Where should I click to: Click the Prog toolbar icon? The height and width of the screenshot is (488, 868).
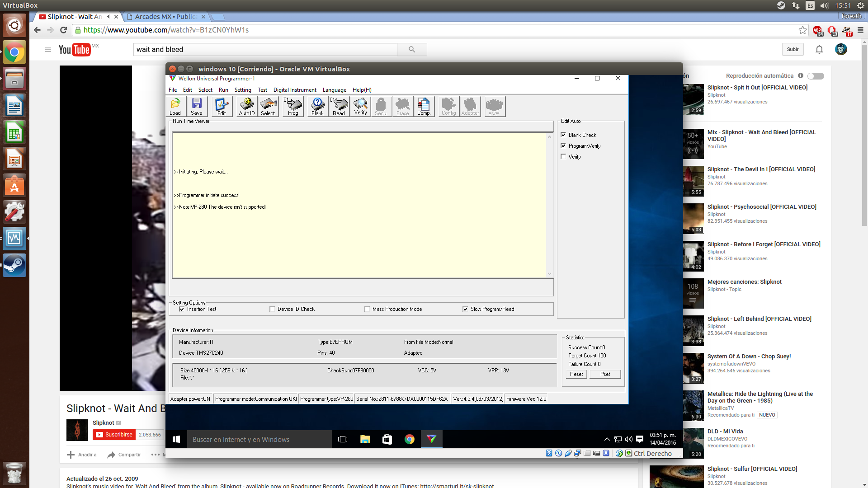click(293, 107)
